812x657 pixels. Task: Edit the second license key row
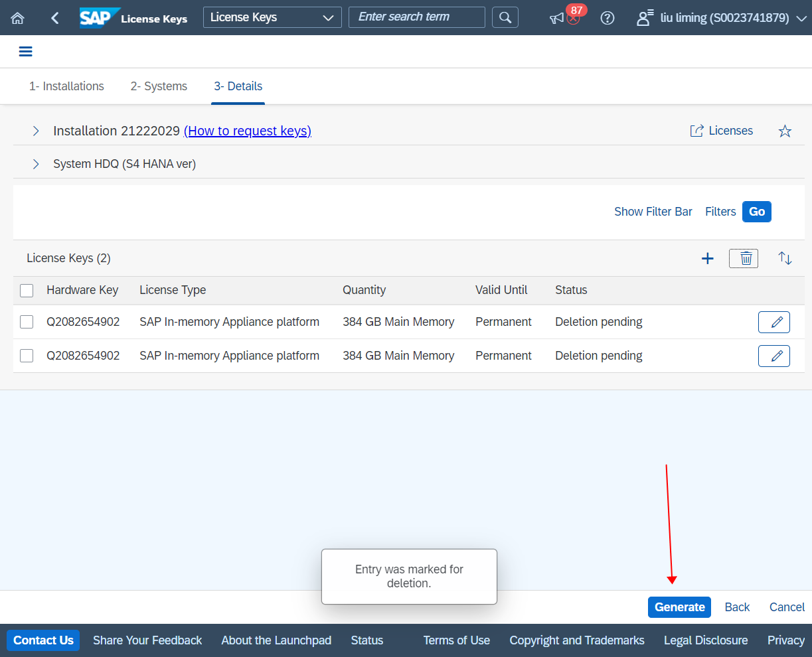774,356
